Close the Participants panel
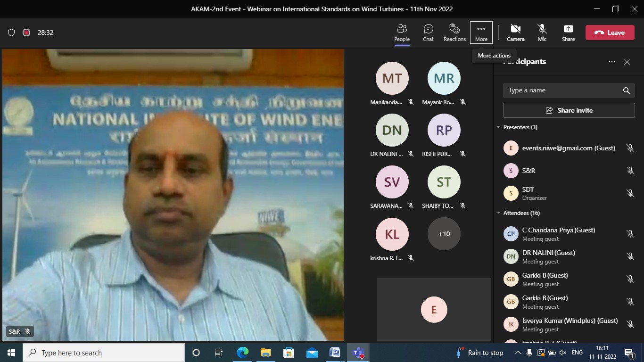644x362 pixels. pyautogui.click(x=627, y=62)
